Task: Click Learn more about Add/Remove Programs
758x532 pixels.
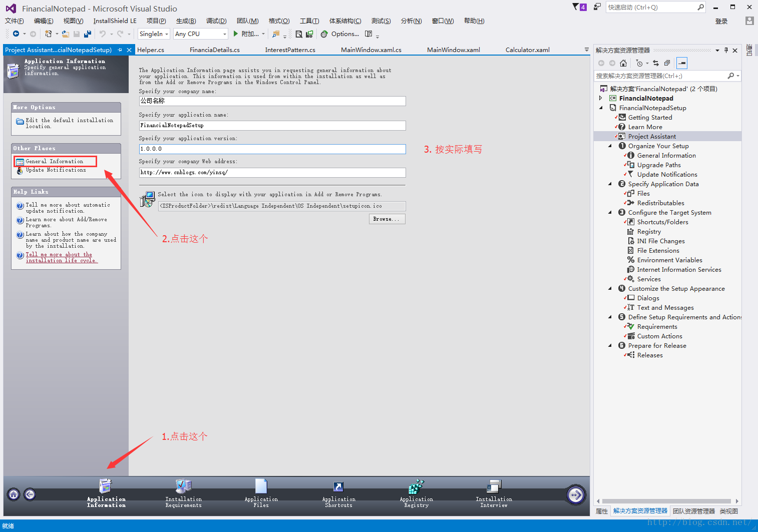Action: coord(66,222)
